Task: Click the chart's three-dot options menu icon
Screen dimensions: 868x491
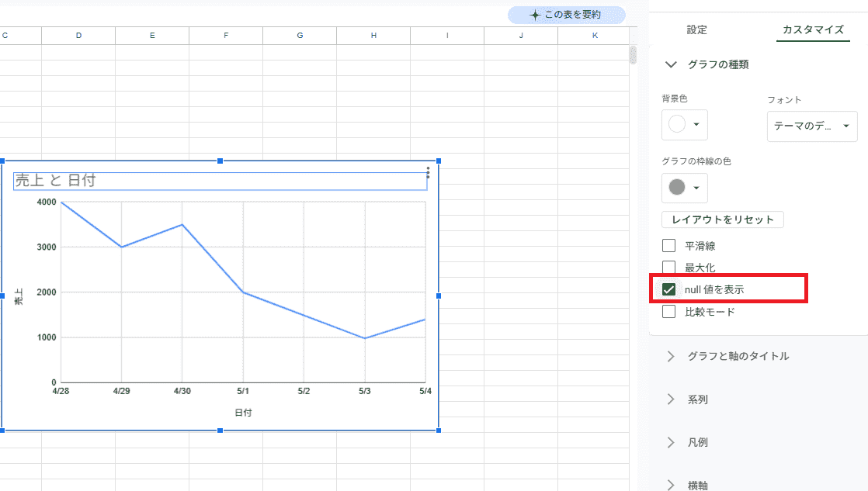Action: point(428,172)
